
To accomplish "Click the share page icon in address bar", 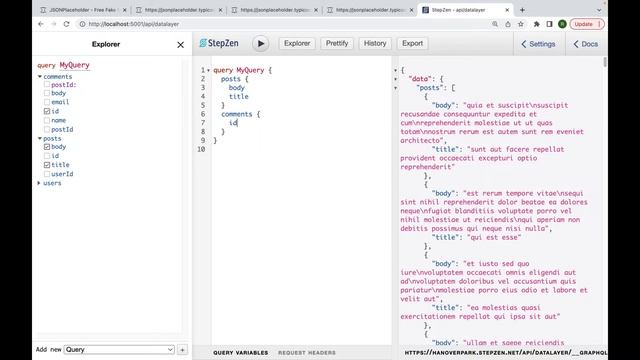I will (508, 24).
